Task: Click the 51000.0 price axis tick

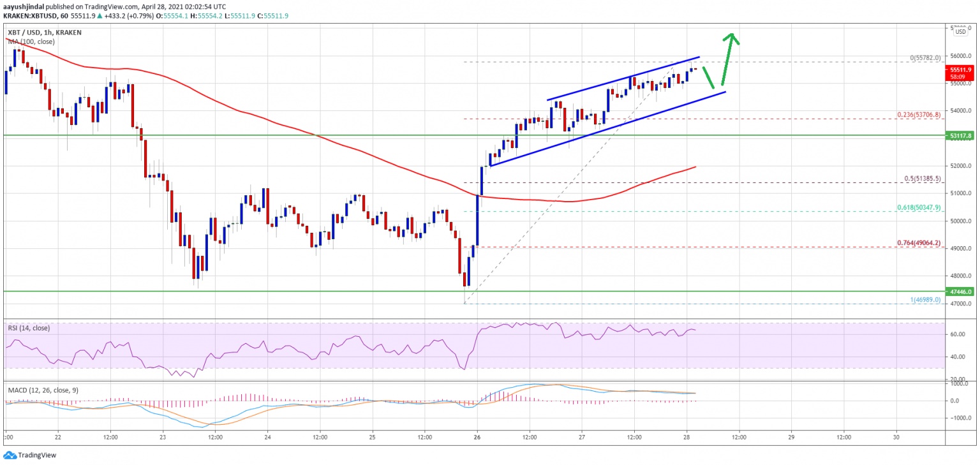Action: (960, 194)
